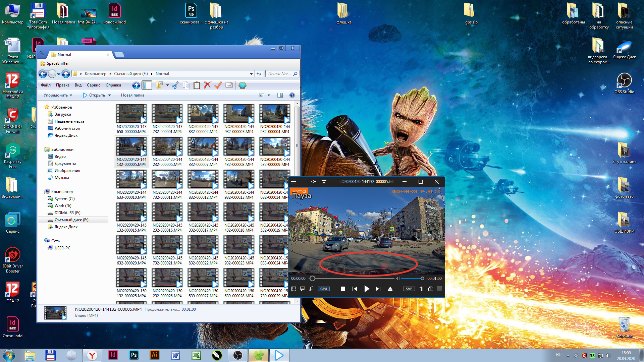The width and height of the screenshot is (644, 362).
Task: Click the Новая папка button
Action: (132, 95)
